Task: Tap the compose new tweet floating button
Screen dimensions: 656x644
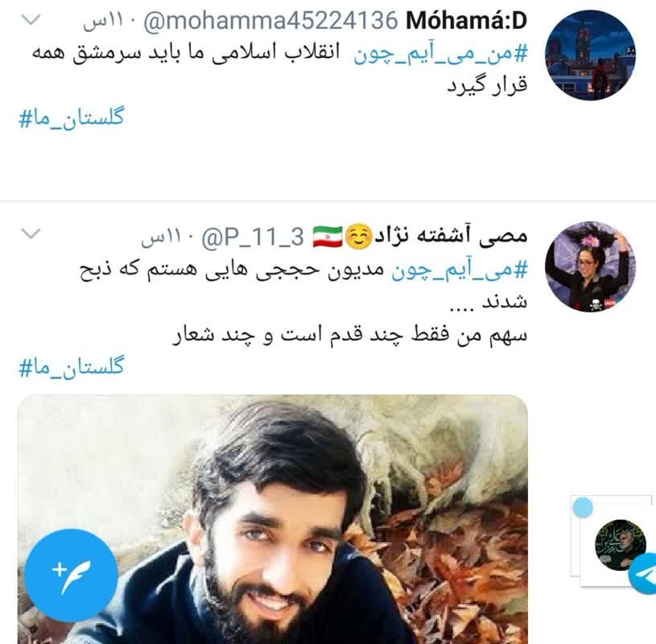Action: click(x=71, y=576)
